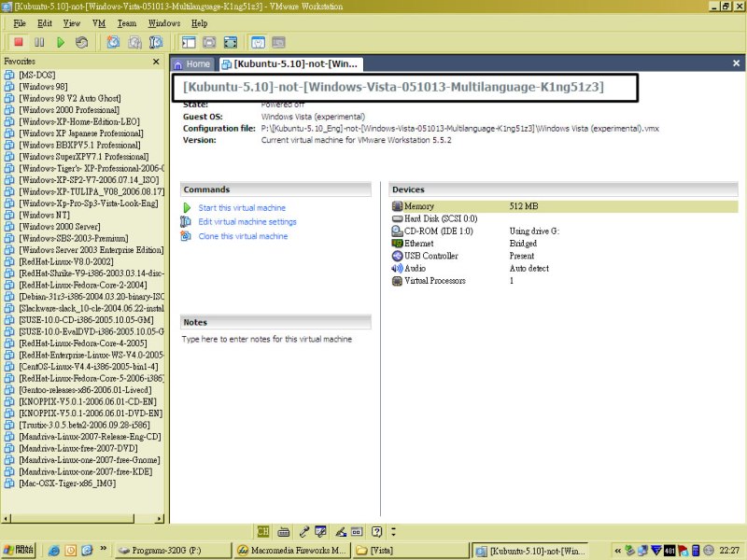
Task: Select [Windows-SBS-2003-Premium] in Favorites
Action: 74,238
